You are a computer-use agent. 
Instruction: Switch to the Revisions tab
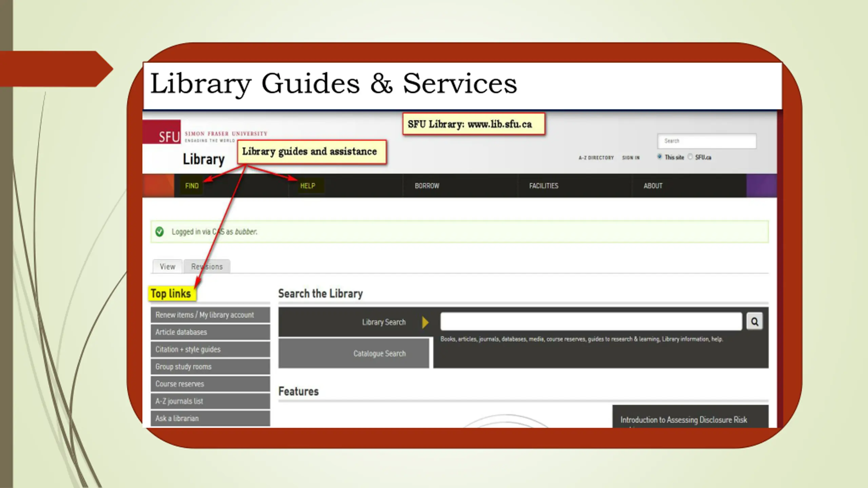pyautogui.click(x=207, y=266)
